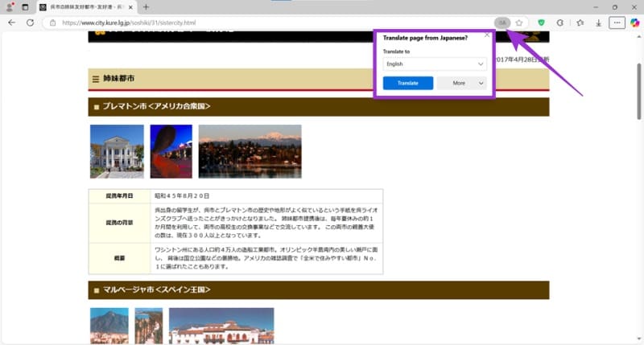Viewport: 644px width, 345px height.
Task: Open the Settings and more three-dots menu
Action: [617, 23]
